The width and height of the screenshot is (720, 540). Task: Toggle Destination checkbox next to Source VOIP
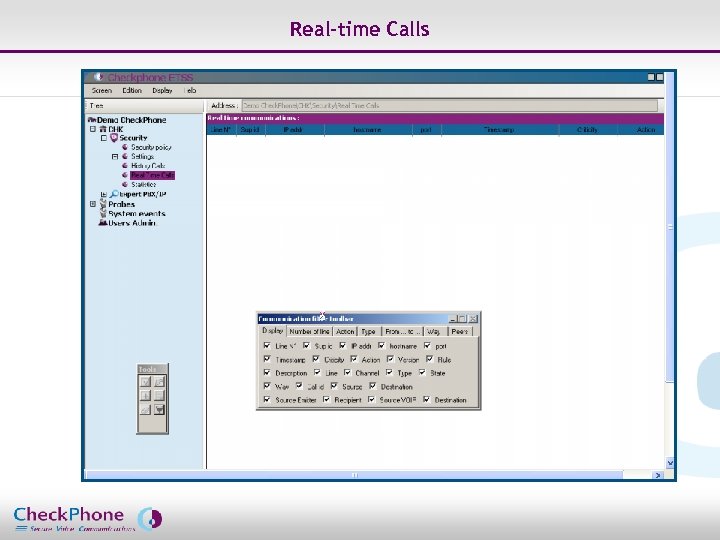426,399
